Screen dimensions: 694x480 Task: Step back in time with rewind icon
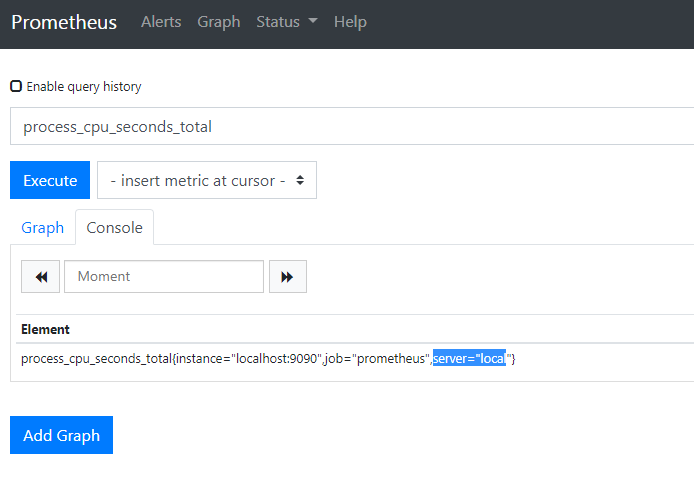40,277
